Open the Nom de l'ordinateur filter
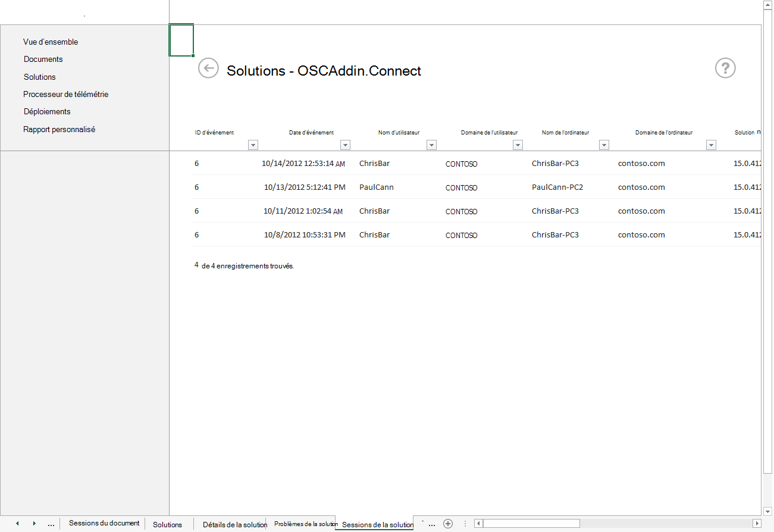Viewport: 774px width, 532px height. [x=604, y=145]
